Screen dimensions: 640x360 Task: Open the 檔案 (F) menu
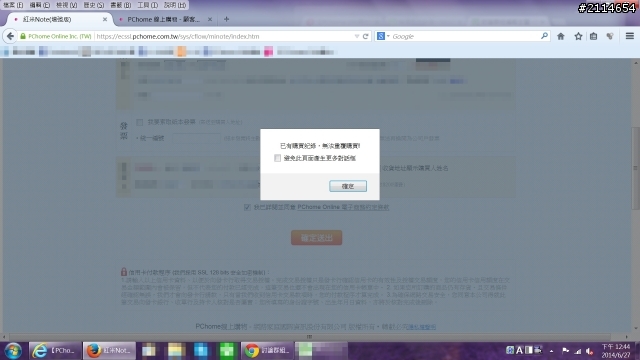click(x=13, y=5)
